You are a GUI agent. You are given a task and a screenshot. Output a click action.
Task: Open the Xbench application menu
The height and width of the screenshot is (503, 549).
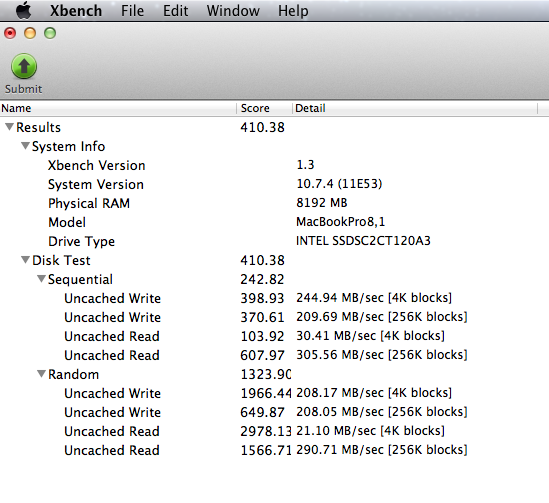point(76,11)
